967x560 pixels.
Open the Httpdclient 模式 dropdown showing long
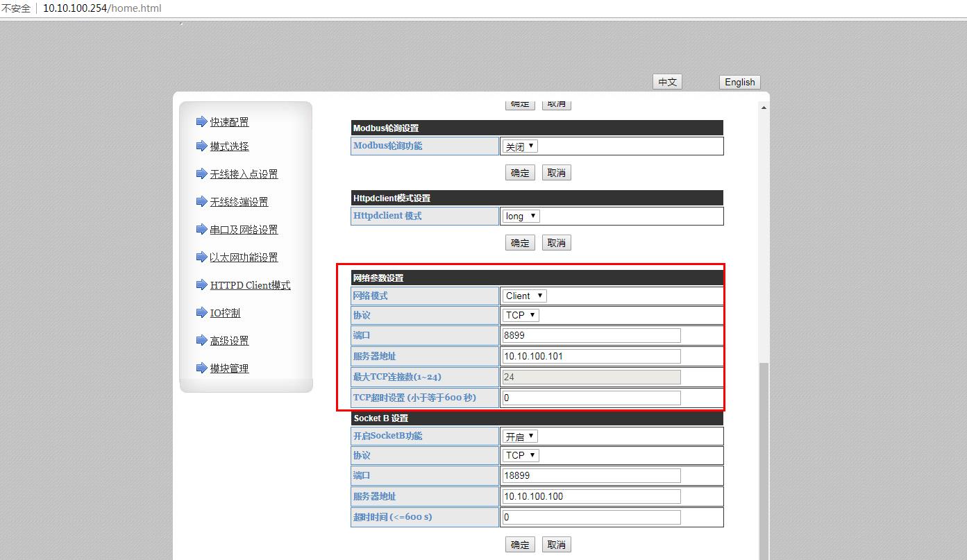521,216
